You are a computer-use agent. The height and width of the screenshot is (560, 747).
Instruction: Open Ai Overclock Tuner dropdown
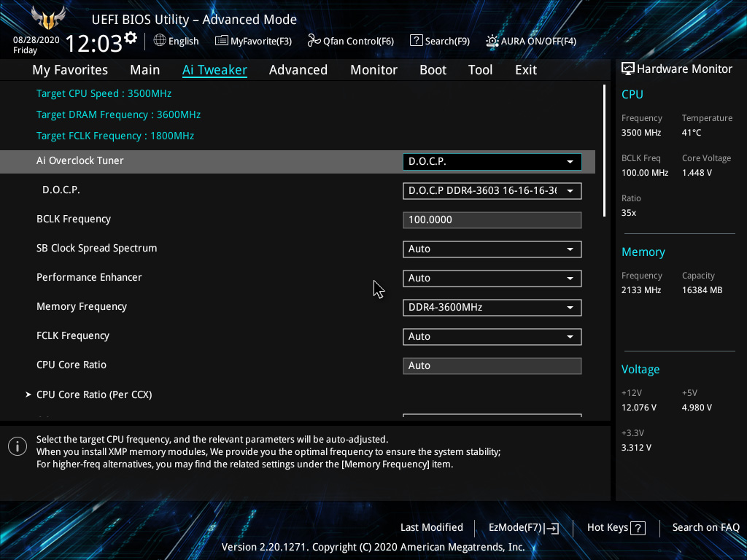pos(492,161)
